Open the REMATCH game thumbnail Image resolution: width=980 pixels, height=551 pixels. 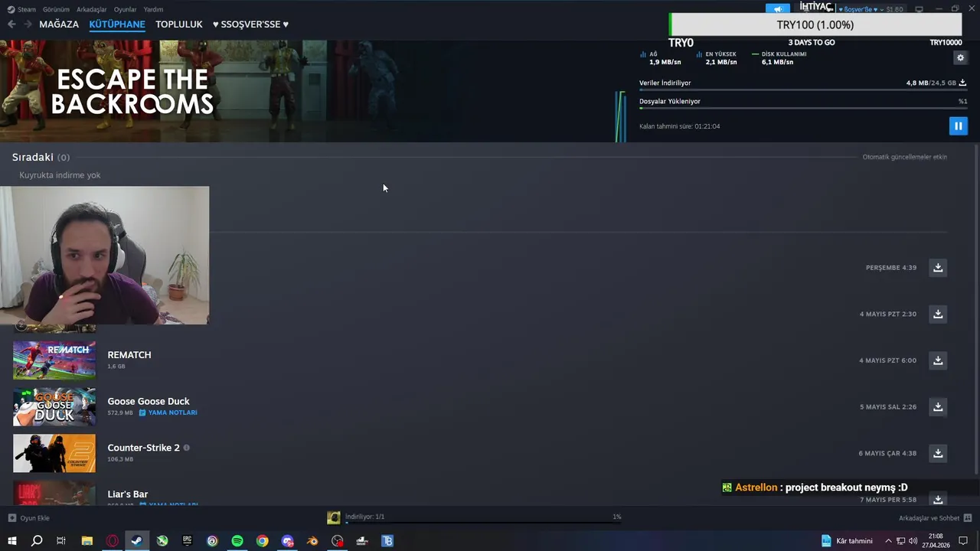[54, 360]
